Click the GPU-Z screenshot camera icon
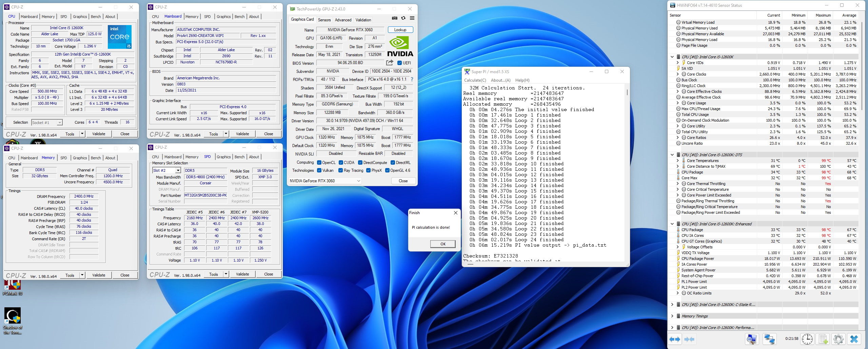 click(x=394, y=18)
